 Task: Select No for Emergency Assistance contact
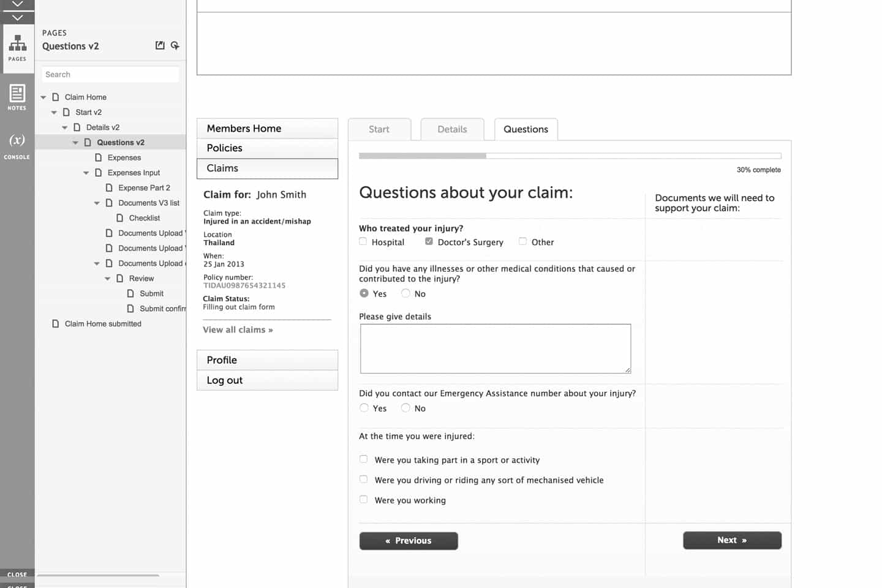click(405, 408)
